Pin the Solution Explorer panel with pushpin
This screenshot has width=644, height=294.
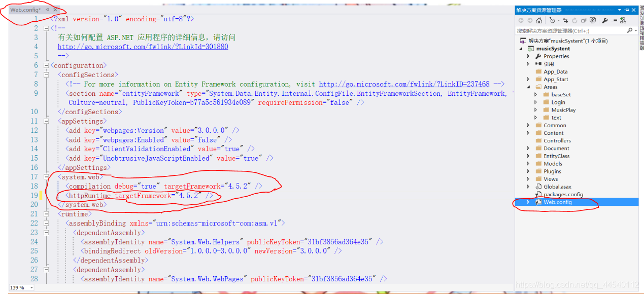click(626, 10)
